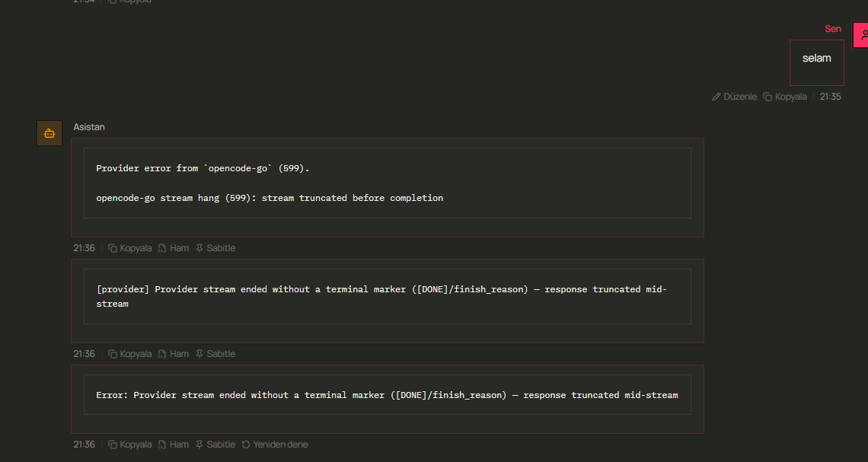The image size is (868, 462).
Task: Copy the Provider error 599 message
Action: coord(129,248)
